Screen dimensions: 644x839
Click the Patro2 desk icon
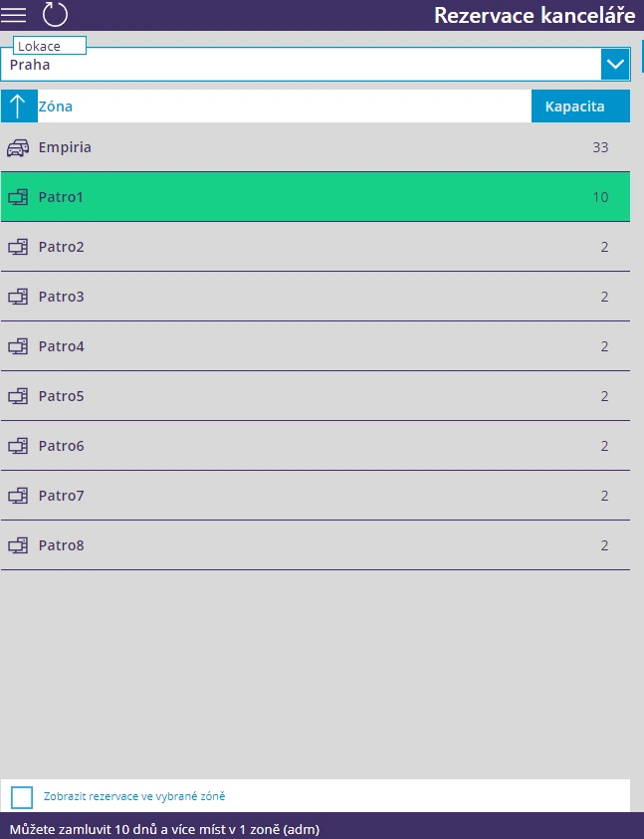18,247
